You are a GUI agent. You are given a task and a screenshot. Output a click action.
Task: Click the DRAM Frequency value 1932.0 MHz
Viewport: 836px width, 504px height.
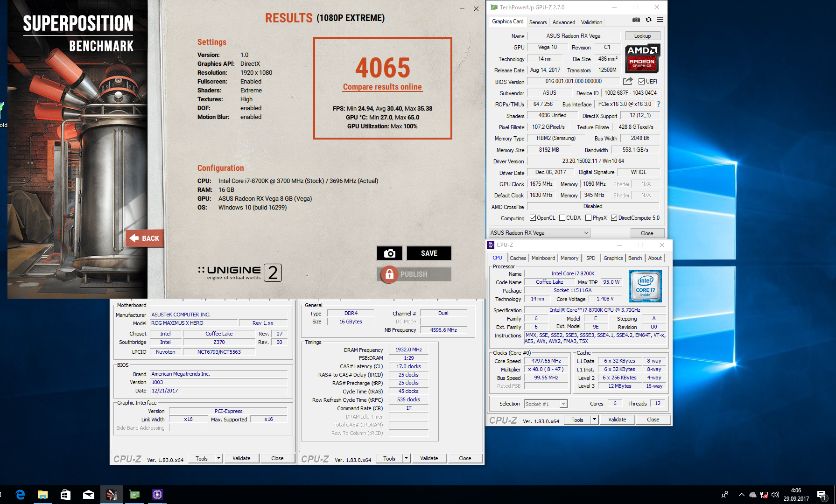click(x=408, y=350)
